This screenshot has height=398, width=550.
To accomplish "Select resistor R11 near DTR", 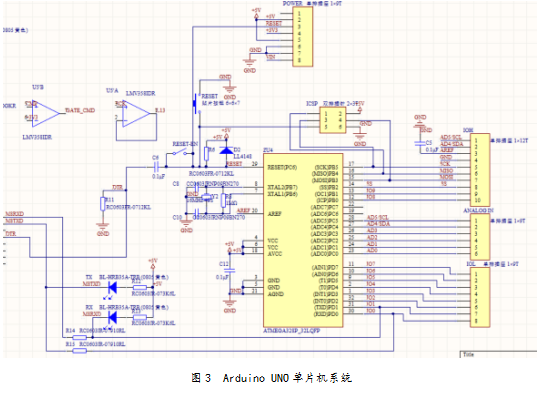I will pyautogui.click(x=102, y=204).
